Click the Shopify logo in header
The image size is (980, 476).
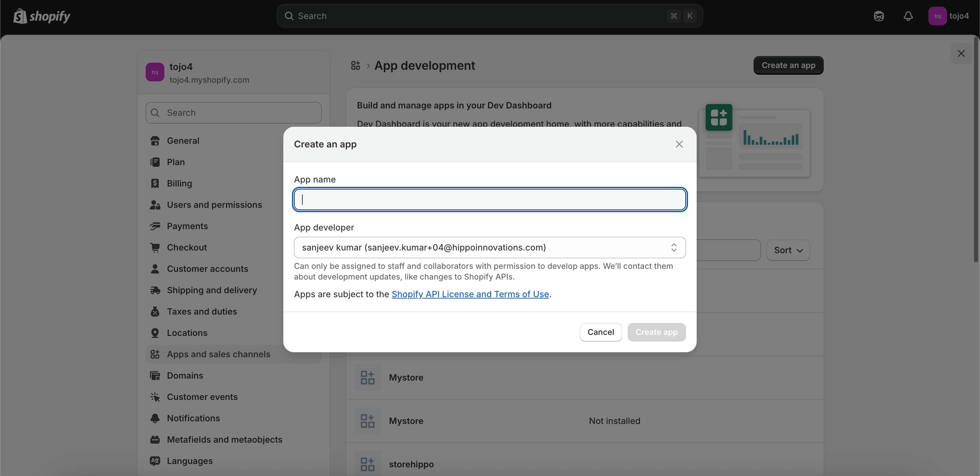(42, 16)
